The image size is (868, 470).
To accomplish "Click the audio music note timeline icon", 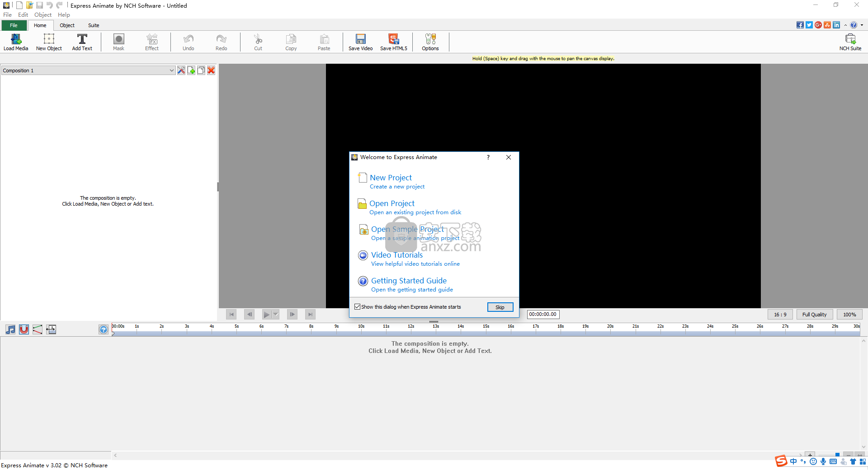I will tap(10, 329).
